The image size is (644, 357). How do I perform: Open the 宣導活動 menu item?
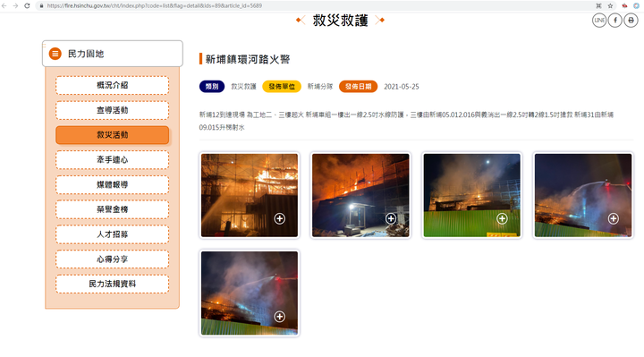click(x=112, y=110)
